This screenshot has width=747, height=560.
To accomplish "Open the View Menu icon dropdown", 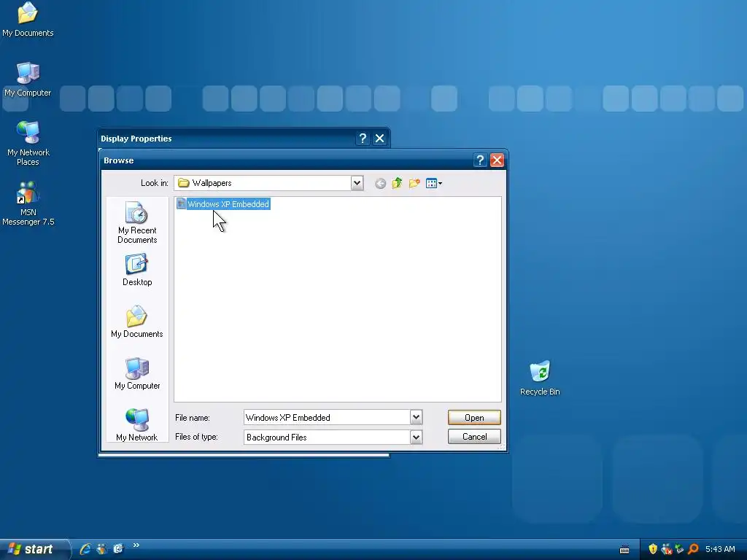I will coord(433,183).
